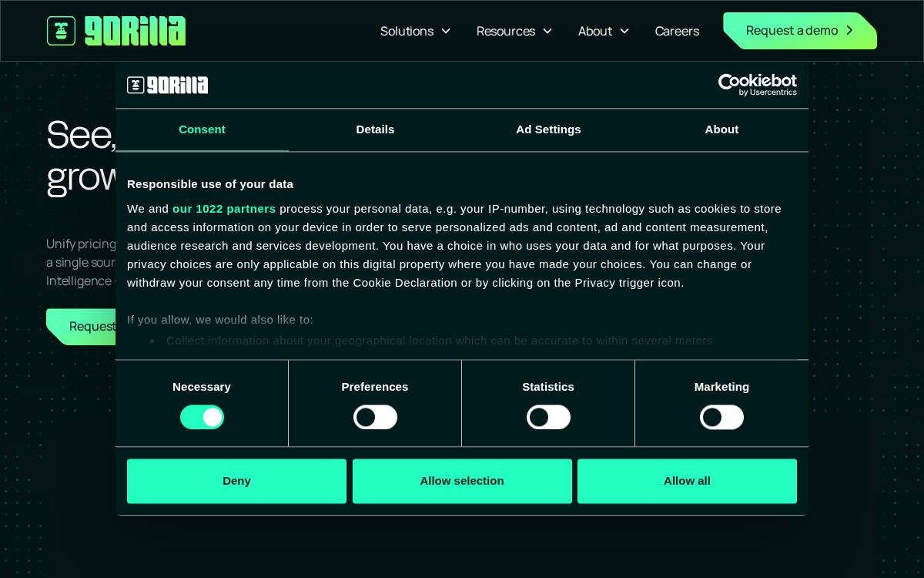Click the 9orilla logo inside the cookie dialog
Viewport: 924px width, 578px height.
click(168, 85)
